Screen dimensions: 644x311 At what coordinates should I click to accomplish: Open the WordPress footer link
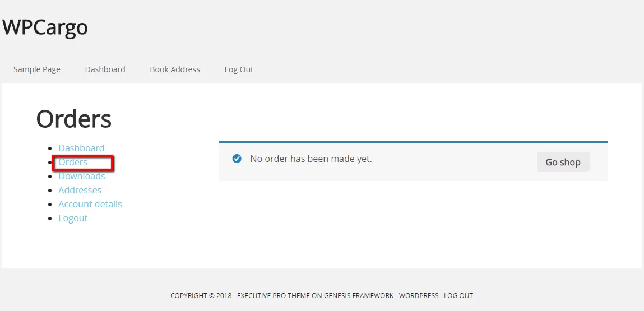click(419, 295)
